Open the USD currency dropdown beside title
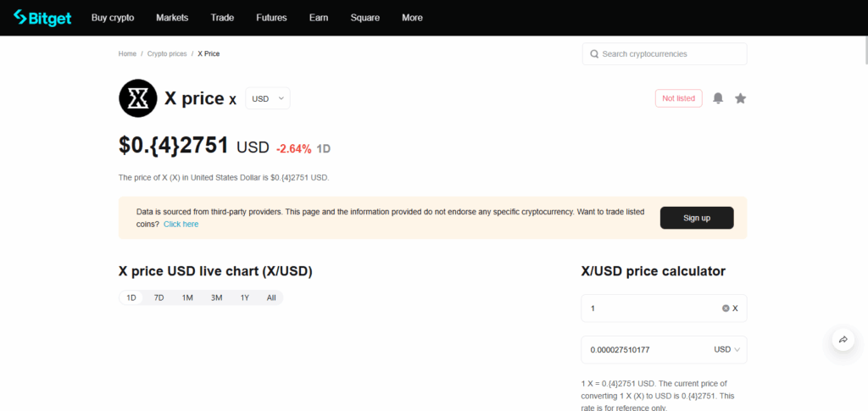This screenshot has width=868, height=411. 267,98
